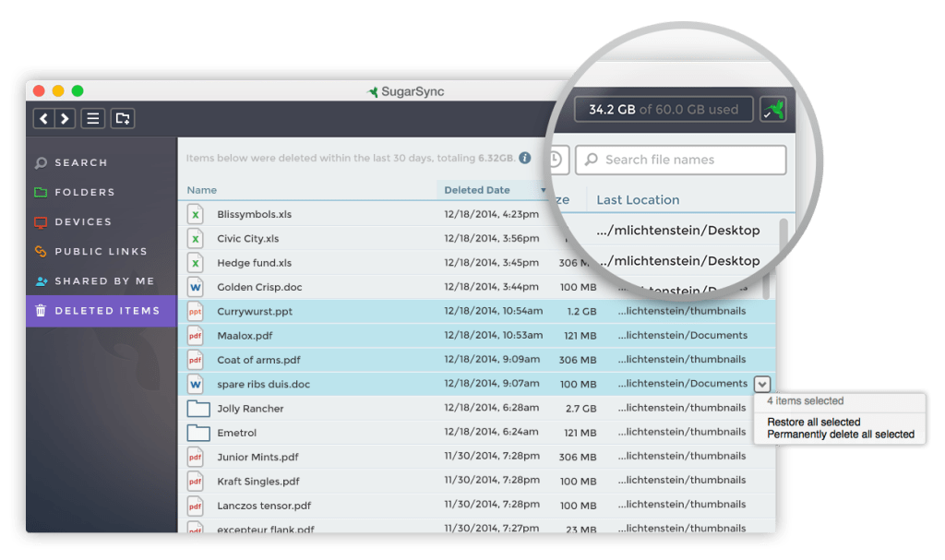Close the SugarSync window with red button
The height and width of the screenshot is (560, 945).
pyautogui.click(x=39, y=91)
